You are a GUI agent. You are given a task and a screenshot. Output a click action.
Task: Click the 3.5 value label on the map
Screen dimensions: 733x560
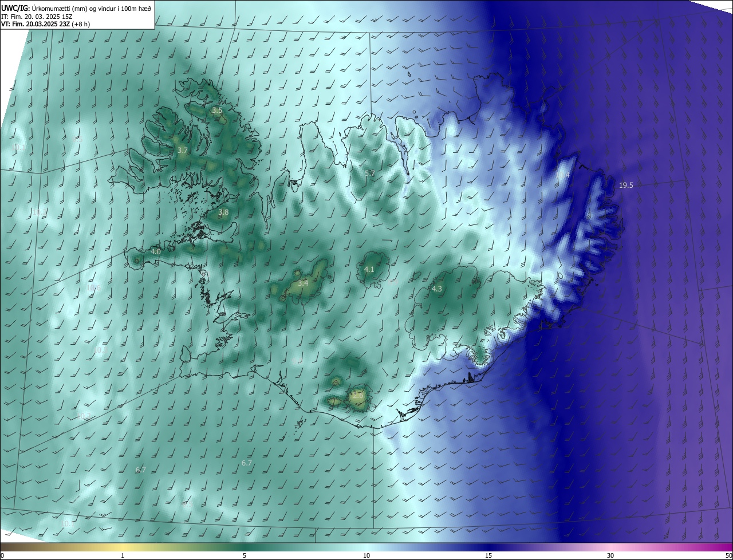coord(217,110)
